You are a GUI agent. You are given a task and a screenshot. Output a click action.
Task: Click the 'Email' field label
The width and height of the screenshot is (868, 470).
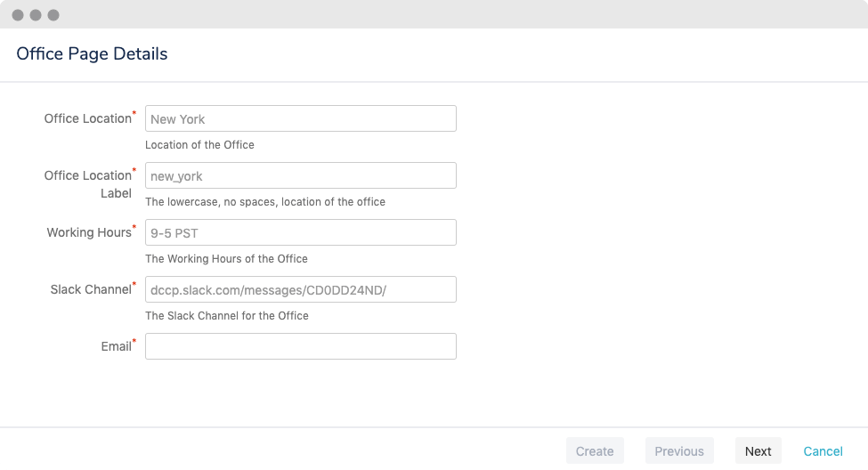[118, 346]
